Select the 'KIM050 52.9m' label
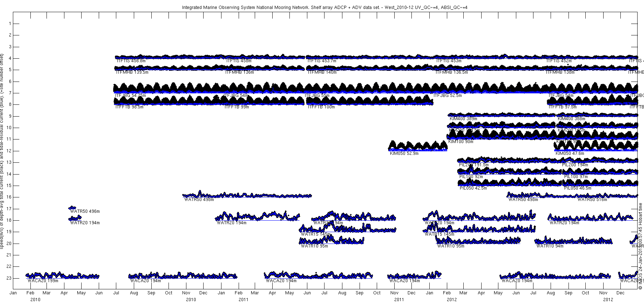 click(404, 153)
